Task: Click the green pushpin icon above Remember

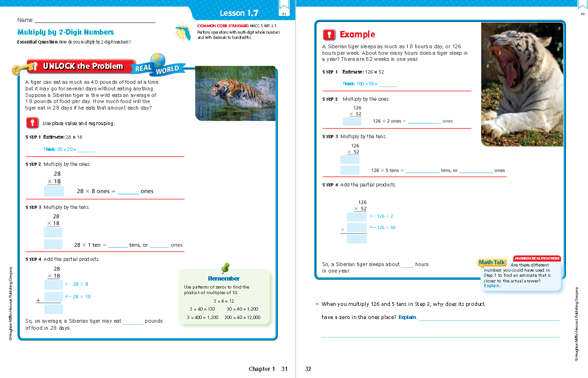Action: (226, 268)
